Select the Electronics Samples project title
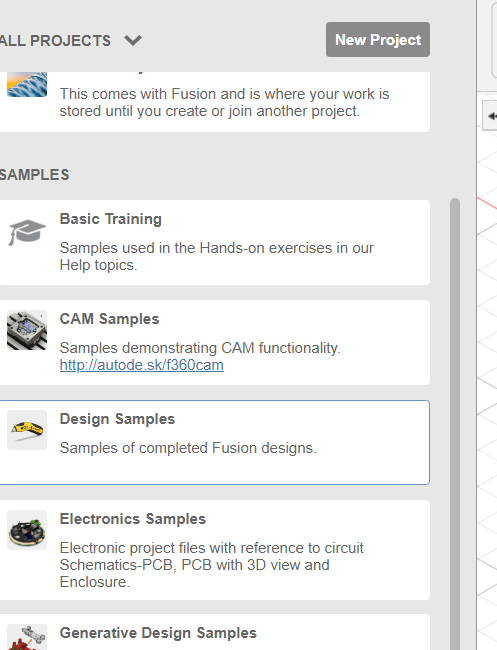This screenshot has height=650, width=497. [133, 519]
